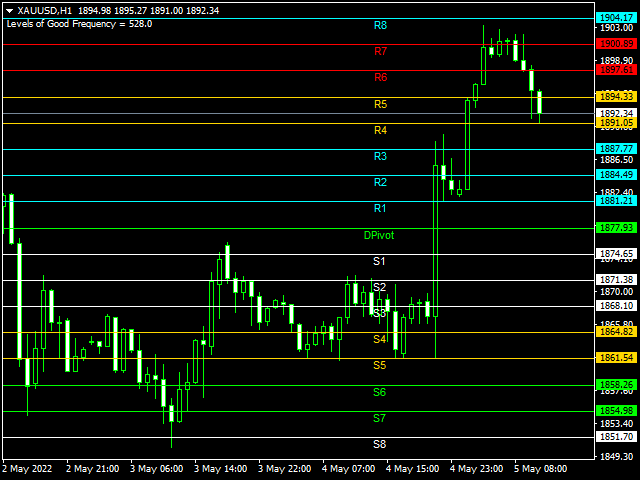Click the 4 May 07:00 time label
This screenshot has width=640, height=480.
pyautogui.click(x=349, y=469)
